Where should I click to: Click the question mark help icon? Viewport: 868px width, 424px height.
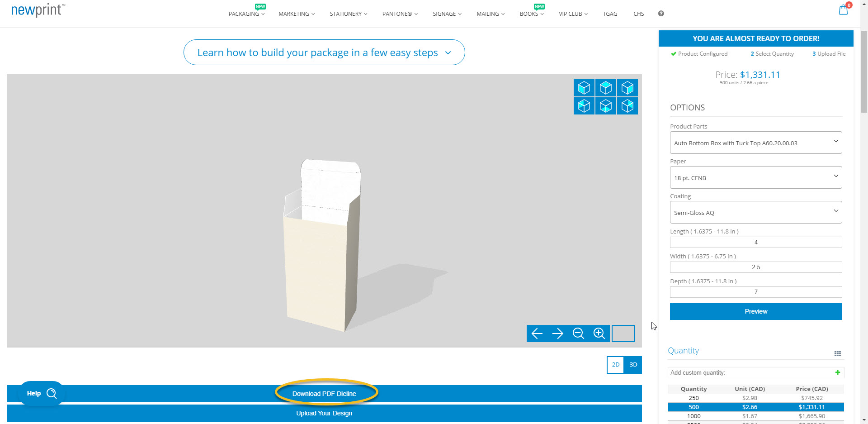[661, 14]
